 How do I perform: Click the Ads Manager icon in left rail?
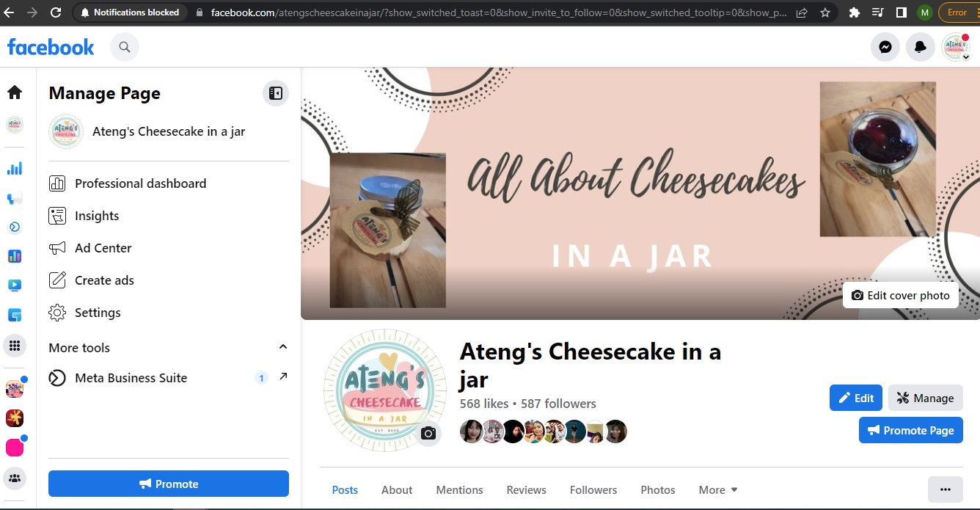15,256
